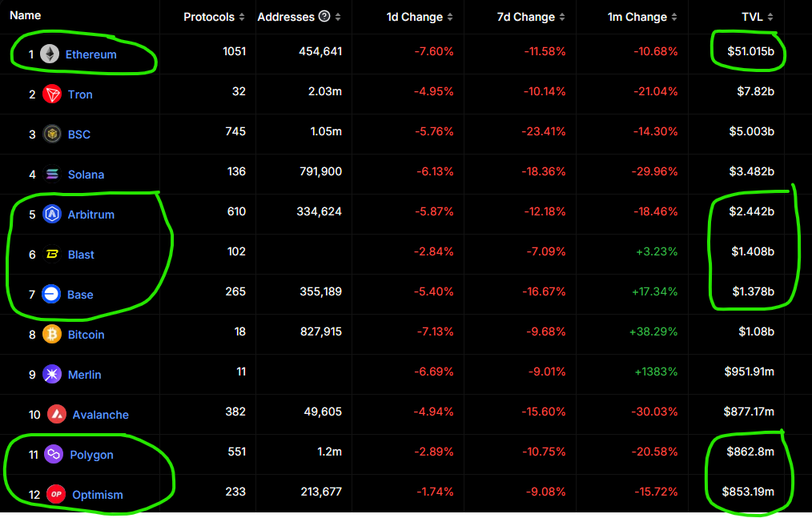Select Solana TVL value $3.482b

click(x=751, y=171)
